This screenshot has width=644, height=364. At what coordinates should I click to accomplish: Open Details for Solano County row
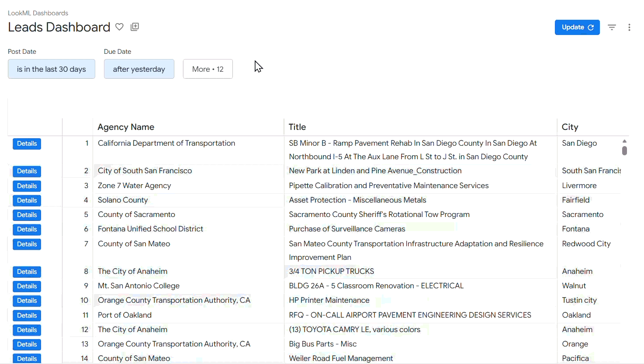click(x=27, y=200)
